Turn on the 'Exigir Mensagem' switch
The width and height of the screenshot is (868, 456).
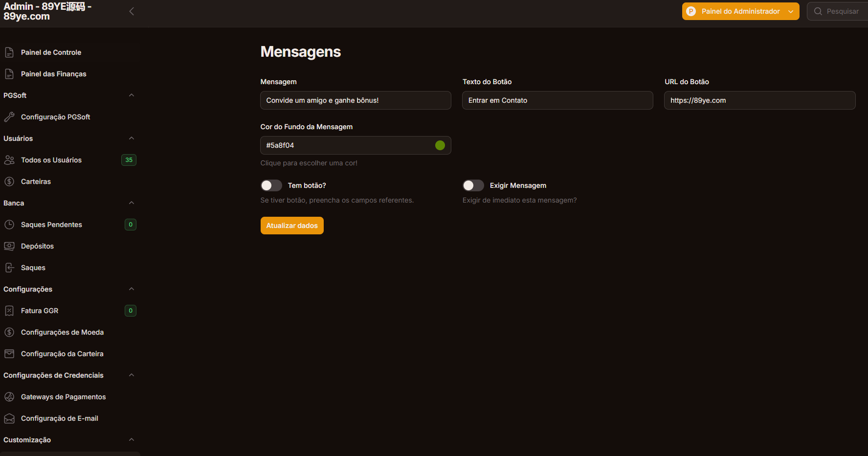pos(473,185)
